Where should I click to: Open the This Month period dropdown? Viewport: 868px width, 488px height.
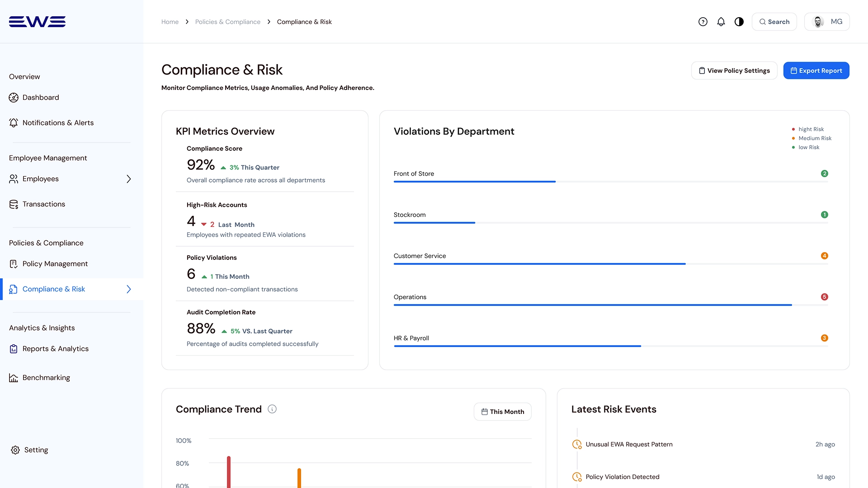503,412
